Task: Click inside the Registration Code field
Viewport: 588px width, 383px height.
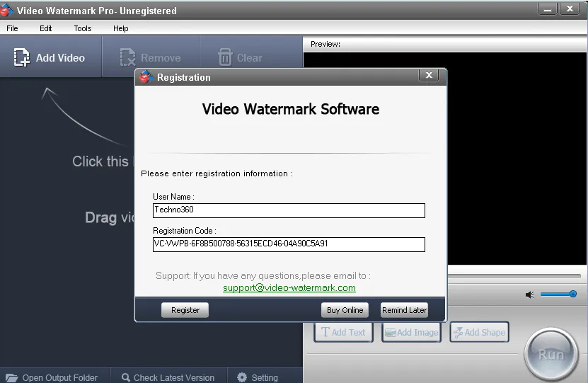Action: [289, 244]
